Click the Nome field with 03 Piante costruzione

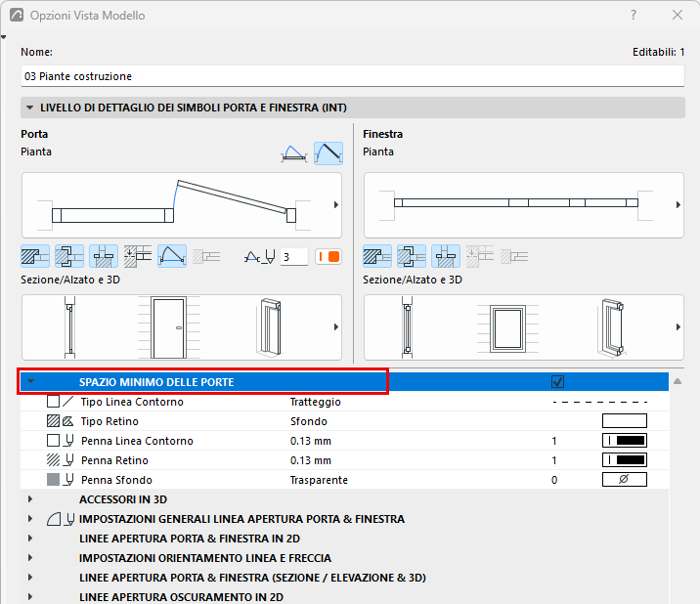pos(353,76)
